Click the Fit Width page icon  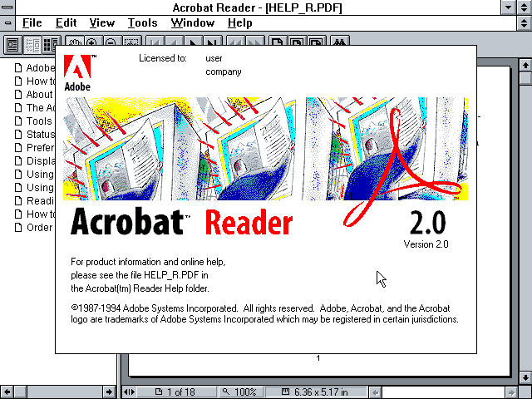click(x=313, y=44)
